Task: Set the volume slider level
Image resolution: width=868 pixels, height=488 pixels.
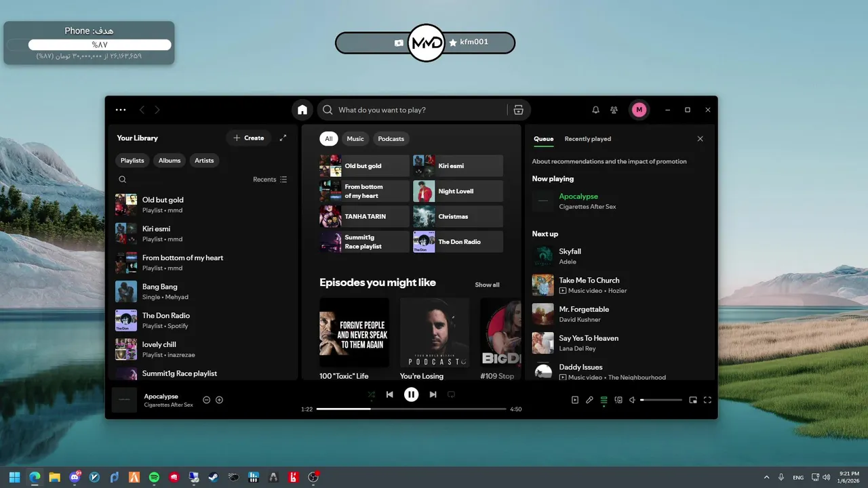Action: tap(661, 400)
